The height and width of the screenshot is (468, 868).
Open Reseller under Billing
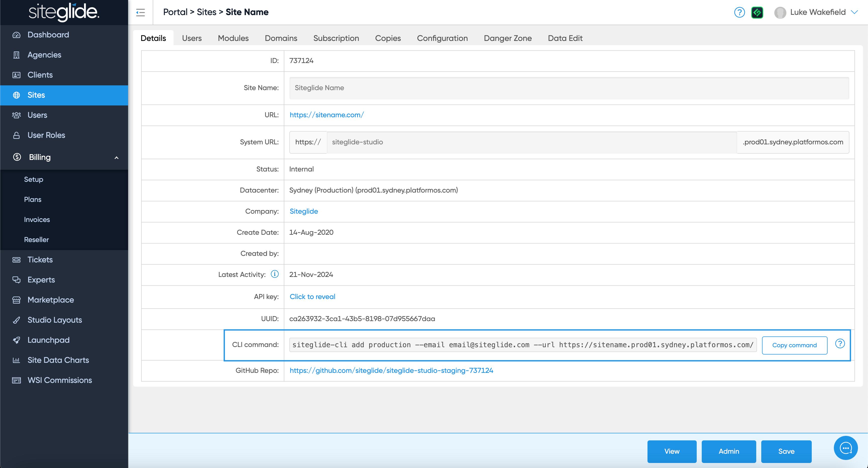tap(36, 240)
